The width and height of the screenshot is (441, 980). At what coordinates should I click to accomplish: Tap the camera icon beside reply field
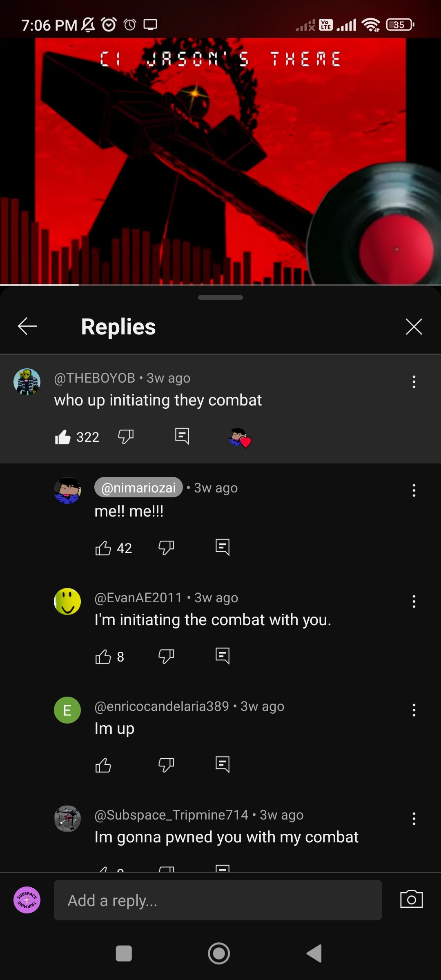[412, 899]
